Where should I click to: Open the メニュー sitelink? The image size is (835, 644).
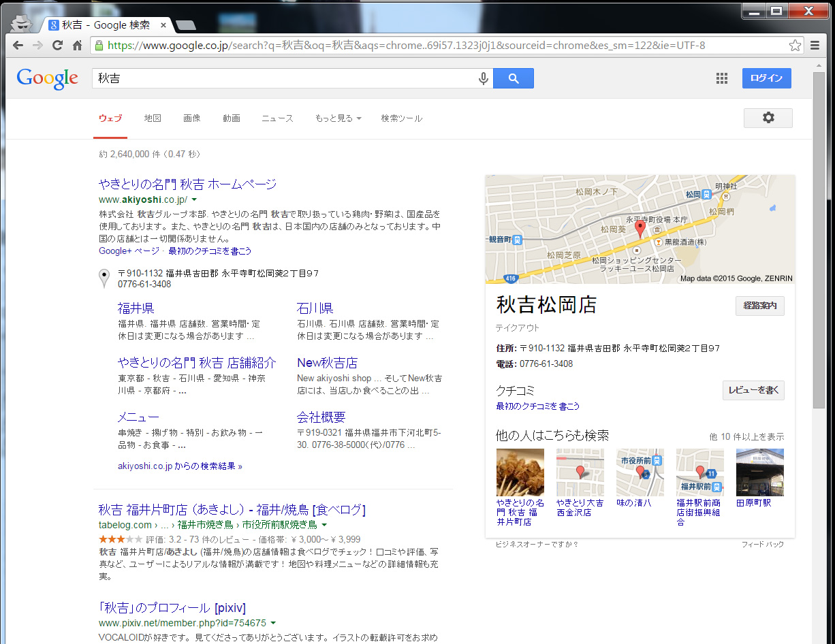pyautogui.click(x=138, y=417)
